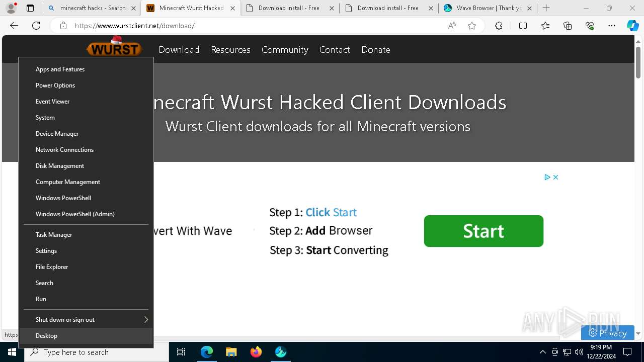Open Computer Management entry
The width and height of the screenshot is (644, 362).
(86, 182)
